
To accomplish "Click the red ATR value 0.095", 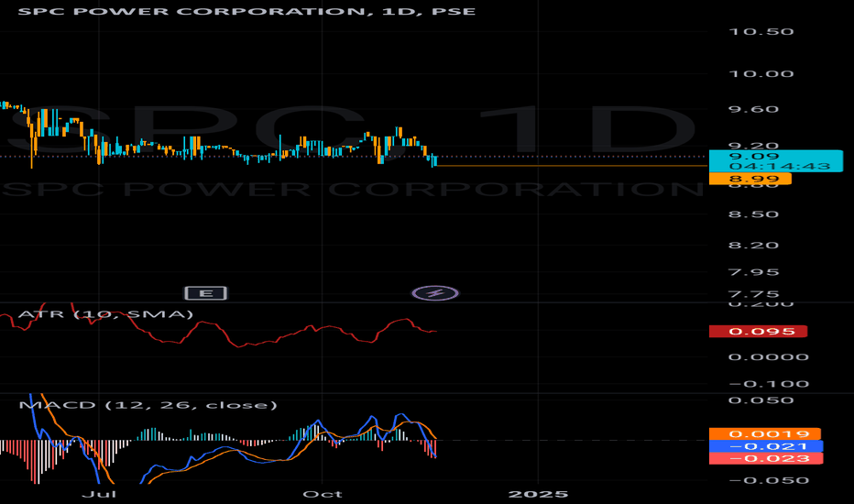I will click(x=758, y=332).
